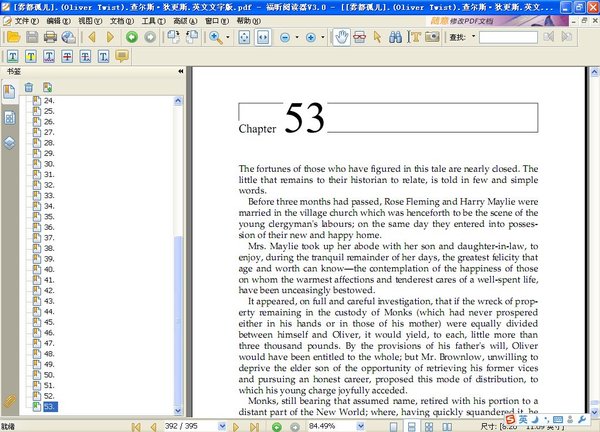Click the email globe icon in toolbar

(x=69, y=37)
